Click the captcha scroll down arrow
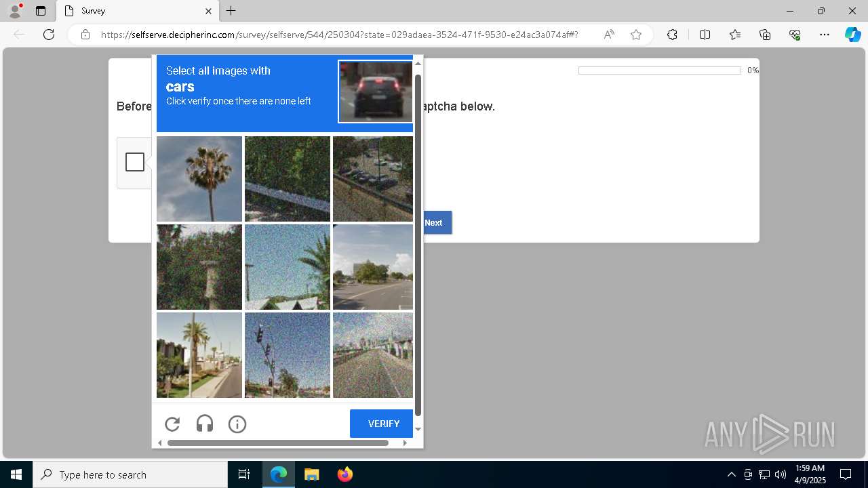Viewport: 868px width, 488px height. point(418,429)
